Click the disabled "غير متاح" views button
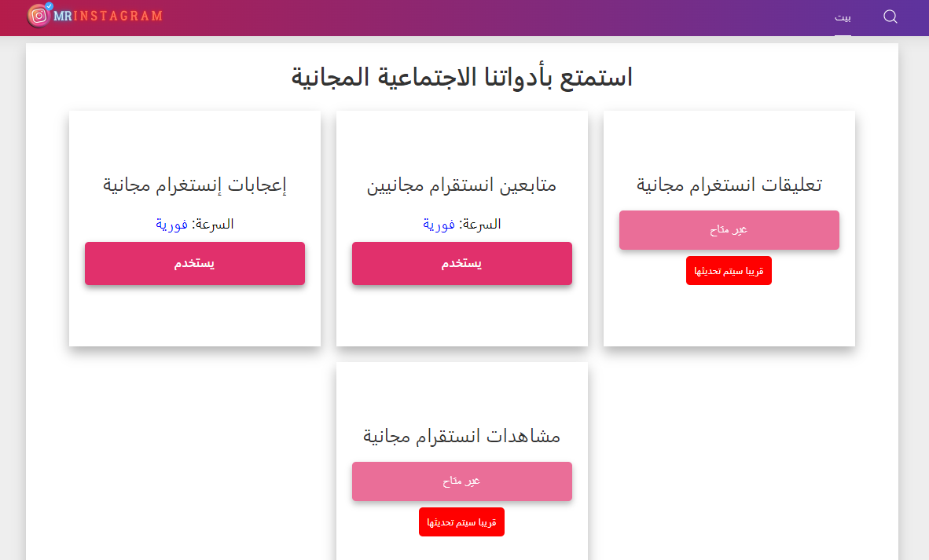This screenshot has width=929, height=560. tap(461, 481)
